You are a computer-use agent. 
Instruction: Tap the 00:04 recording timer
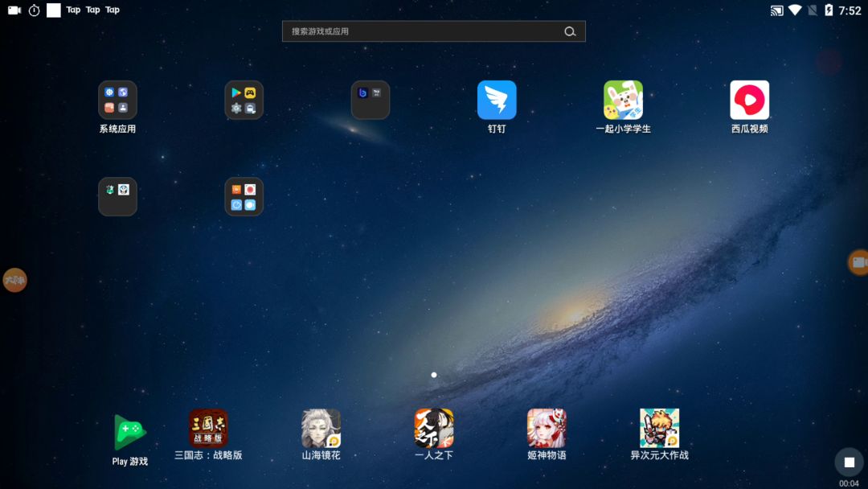pyautogui.click(x=849, y=483)
